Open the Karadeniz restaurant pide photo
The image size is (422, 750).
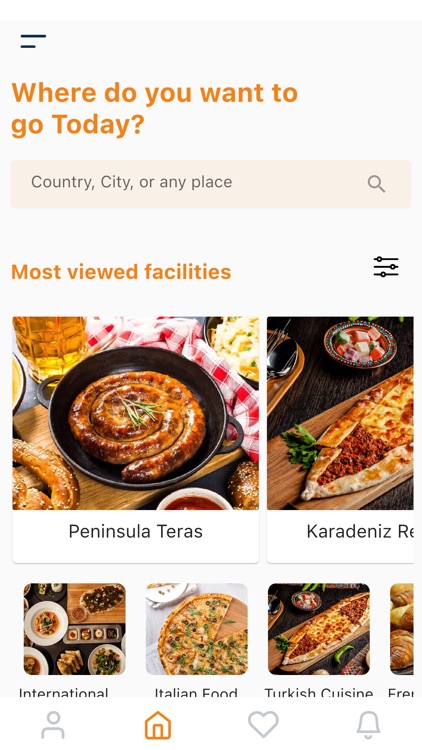click(340, 413)
